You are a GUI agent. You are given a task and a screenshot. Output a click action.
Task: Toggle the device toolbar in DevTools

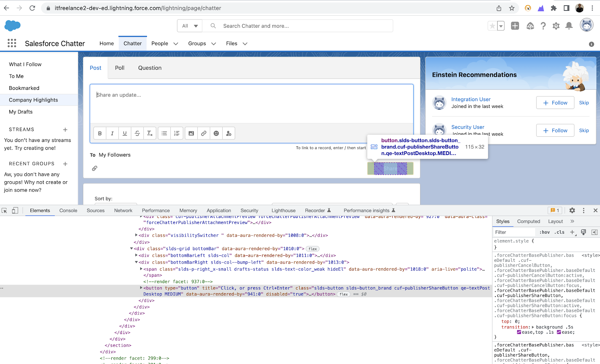point(15,210)
